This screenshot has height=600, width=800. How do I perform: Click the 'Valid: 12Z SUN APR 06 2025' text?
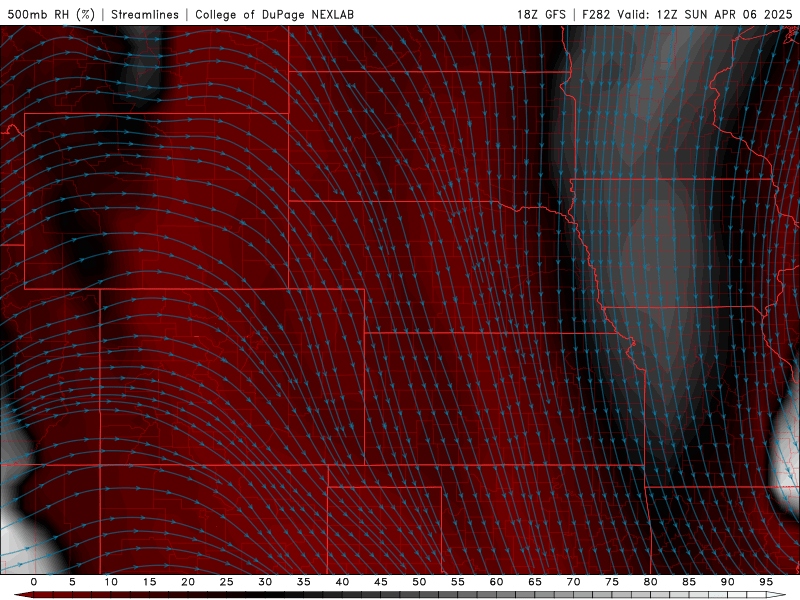(705, 14)
